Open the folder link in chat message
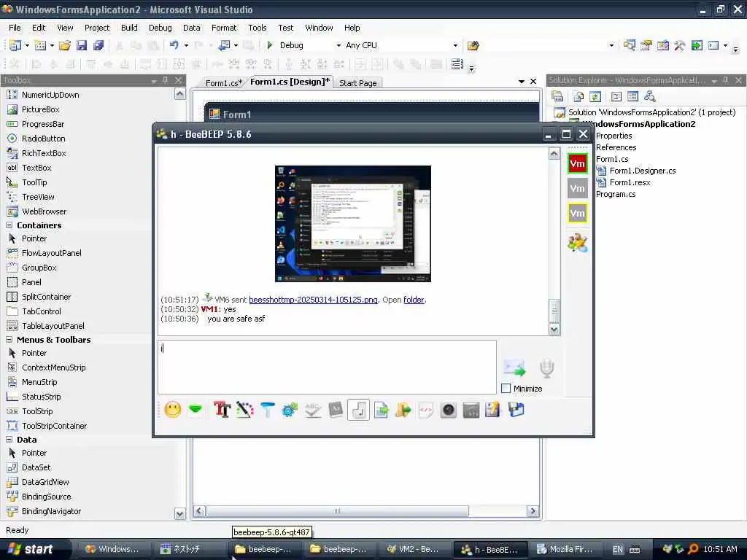The height and width of the screenshot is (560, 747). pos(414,300)
